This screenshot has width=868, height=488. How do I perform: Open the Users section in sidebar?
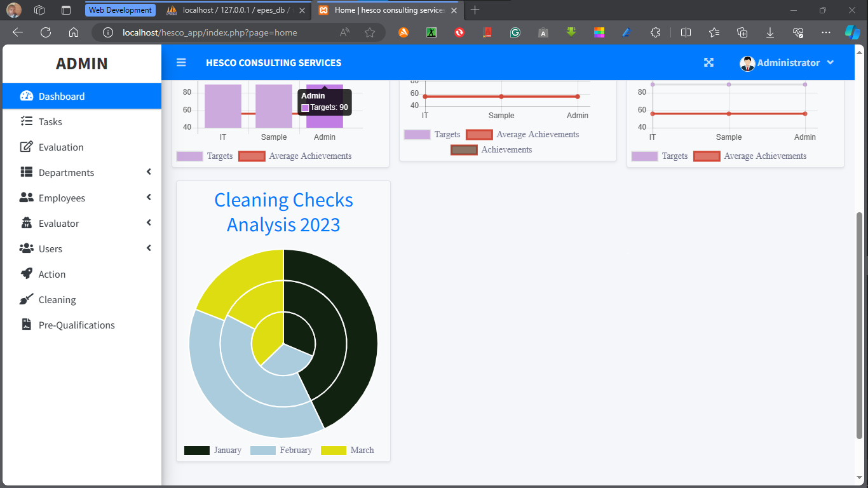51,248
